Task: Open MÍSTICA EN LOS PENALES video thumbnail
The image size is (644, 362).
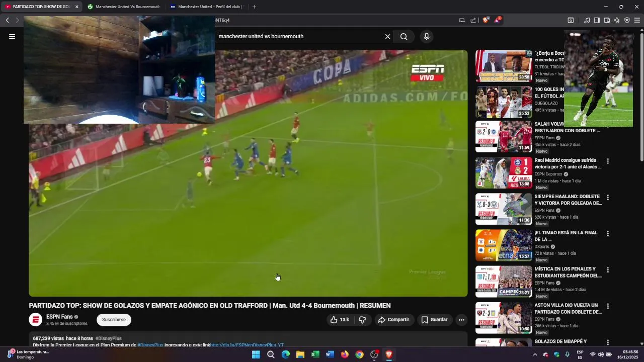Action: tap(504, 282)
